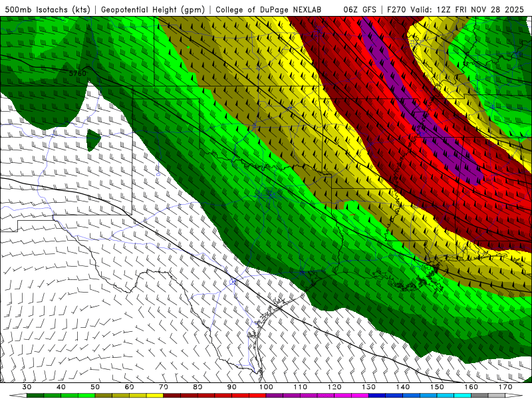Click the '100' legend value label

coord(266,387)
